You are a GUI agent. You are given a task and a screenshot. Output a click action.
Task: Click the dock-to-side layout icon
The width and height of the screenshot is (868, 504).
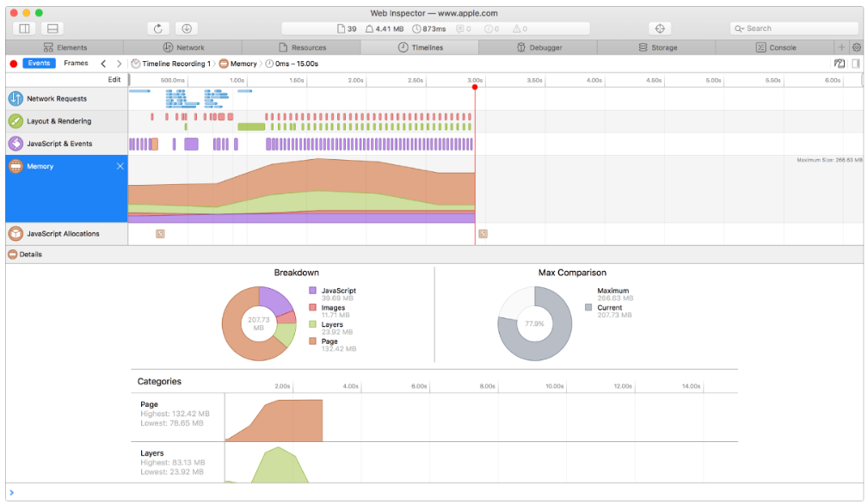pos(24,28)
